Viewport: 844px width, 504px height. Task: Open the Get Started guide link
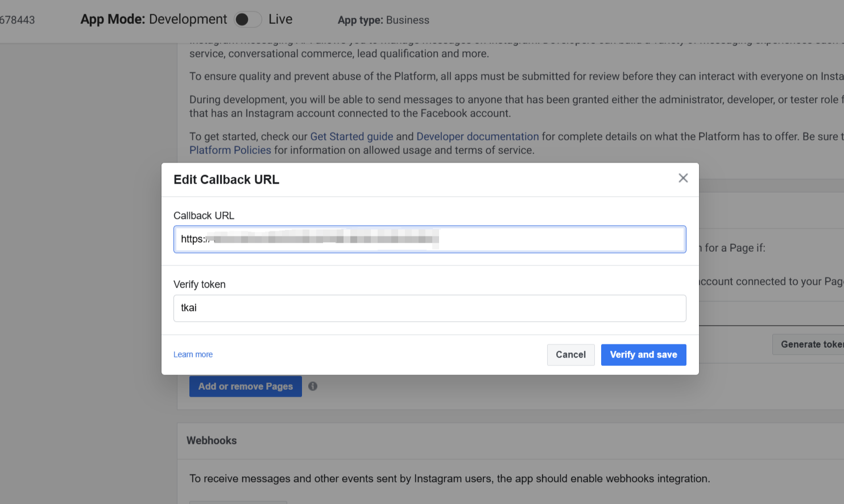tap(351, 136)
